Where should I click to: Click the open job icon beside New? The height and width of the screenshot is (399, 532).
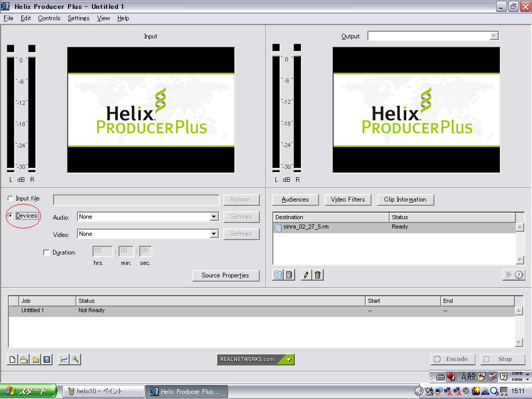[x=24, y=360]
